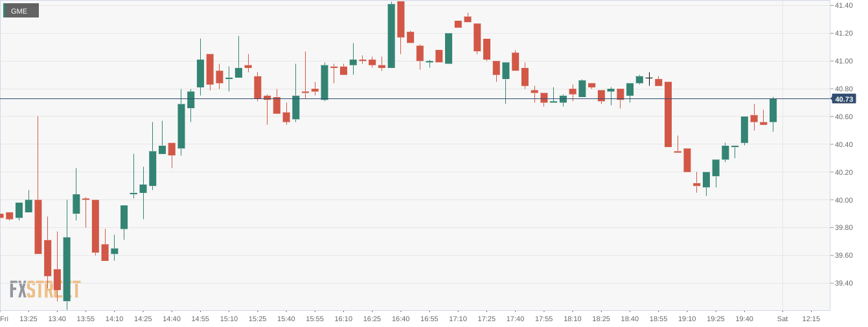Click the 41.00 price axis label

tap(843, 62)
